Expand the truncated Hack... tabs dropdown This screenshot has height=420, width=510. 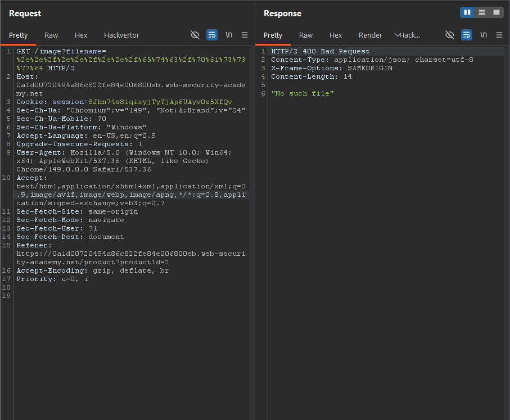click(x=407, y=35)
